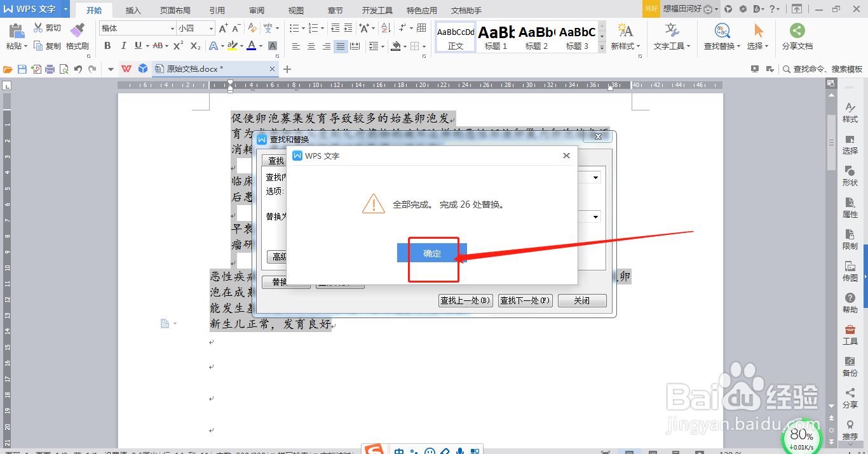Switch to the 引用 ribbon tab
868x454 pixels.
coord(217,10)
